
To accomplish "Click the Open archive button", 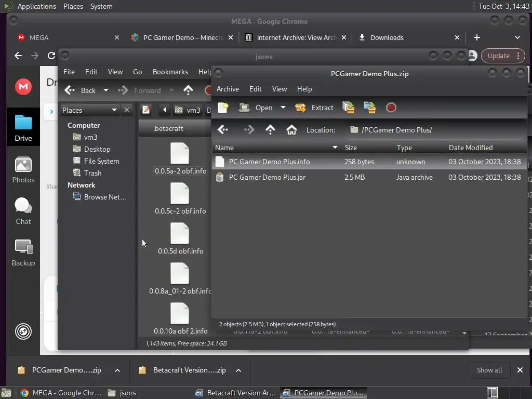I will coord(257,108).
